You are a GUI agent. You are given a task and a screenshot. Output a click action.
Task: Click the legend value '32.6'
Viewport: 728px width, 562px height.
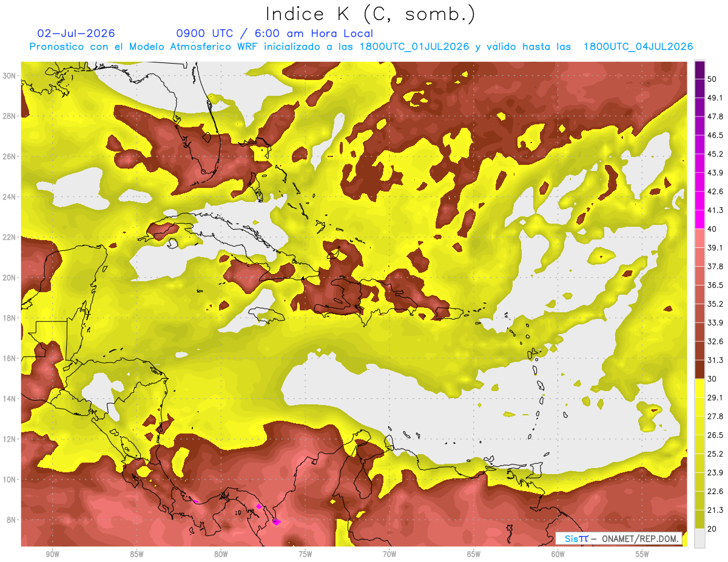pyautogui.click(x=715, y=341)
